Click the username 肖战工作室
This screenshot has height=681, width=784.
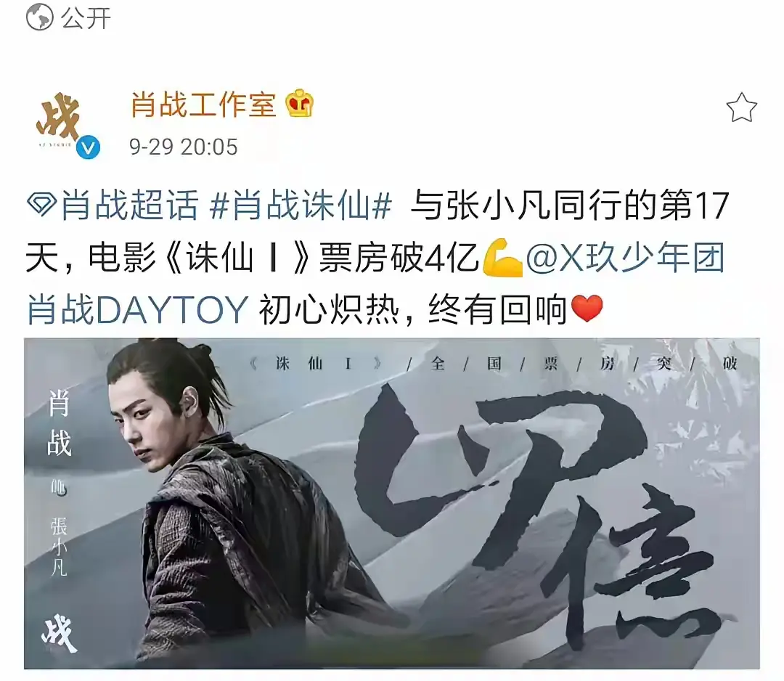coord(203,105)
